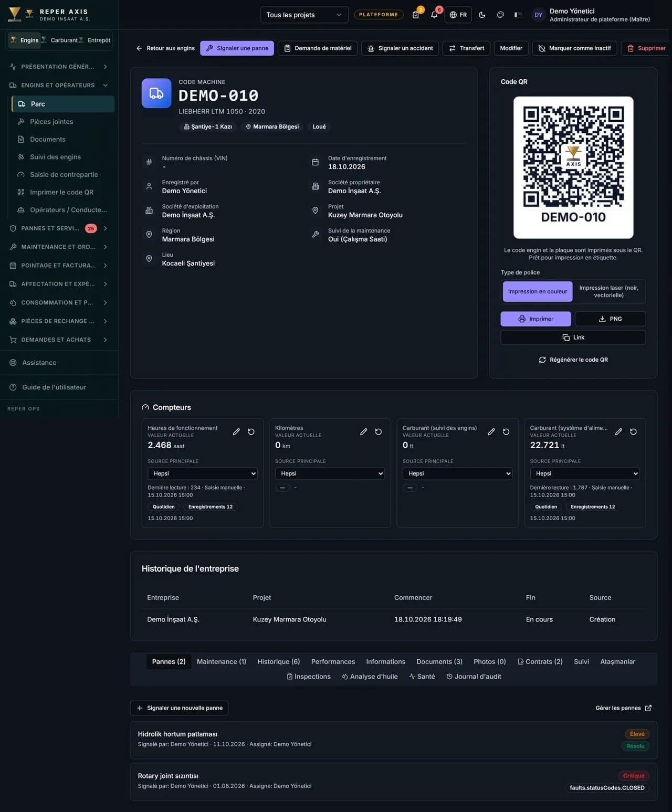Click the DY user avatar
This screenshot has height=812, width=672.
(539, 15)
